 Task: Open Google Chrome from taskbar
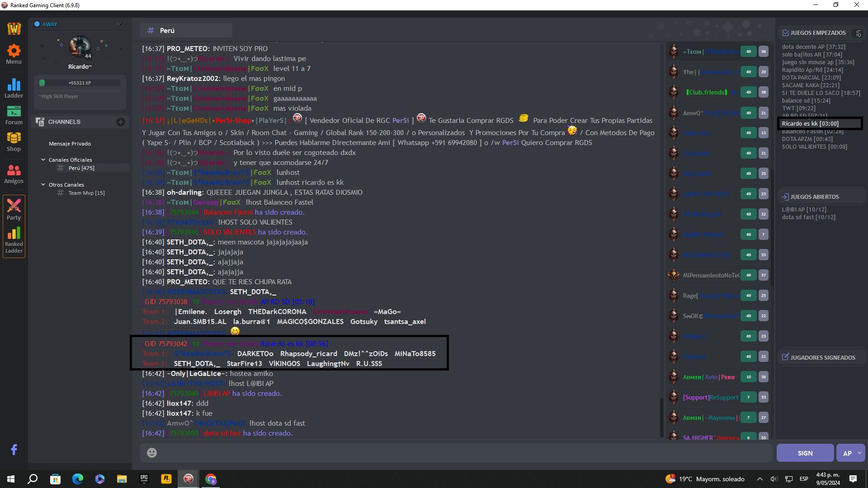click(x=211, y=479)
